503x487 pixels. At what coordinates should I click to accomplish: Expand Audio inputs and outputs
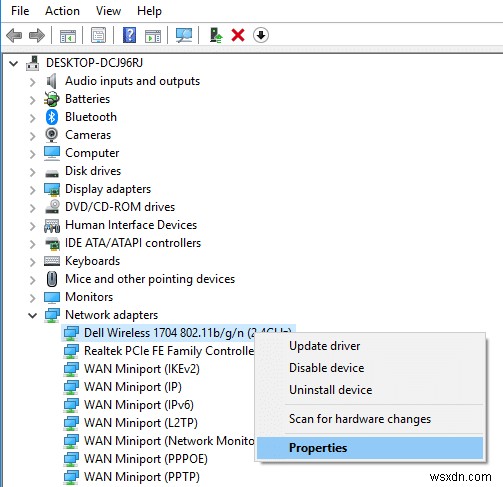32,82
